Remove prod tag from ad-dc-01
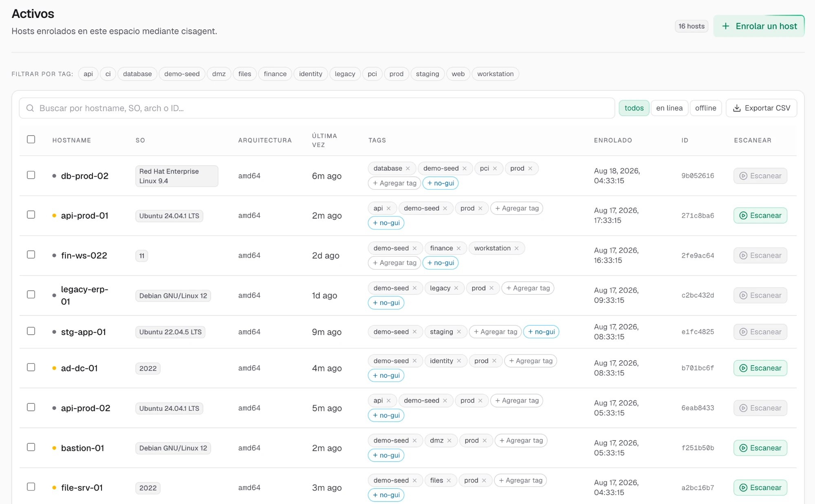This screenshot has height=504, width=815. (494, 361)
